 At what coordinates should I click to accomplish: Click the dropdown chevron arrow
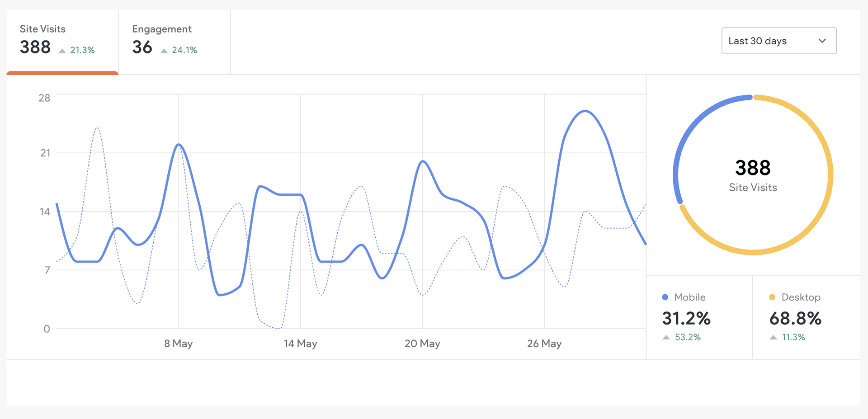[x=822, y=41]
